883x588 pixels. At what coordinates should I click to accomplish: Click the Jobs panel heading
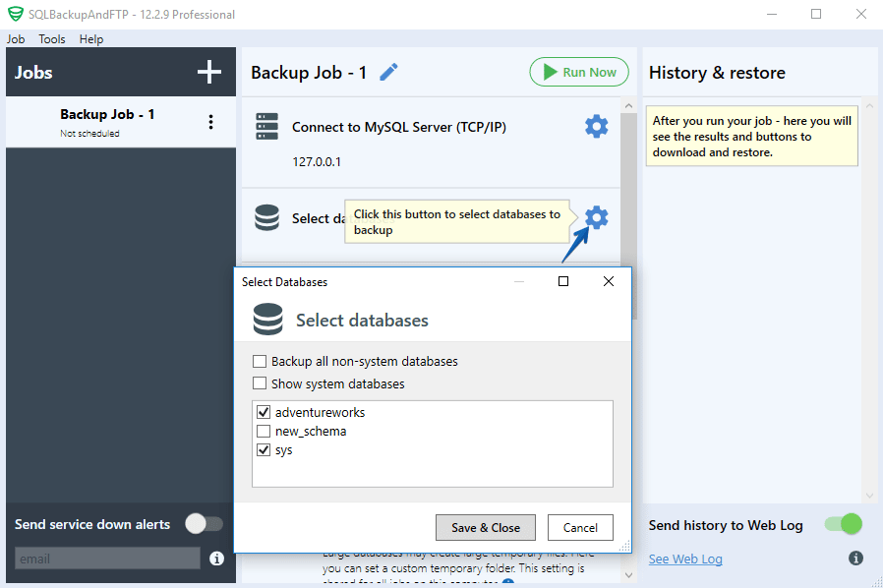point(33,73)
